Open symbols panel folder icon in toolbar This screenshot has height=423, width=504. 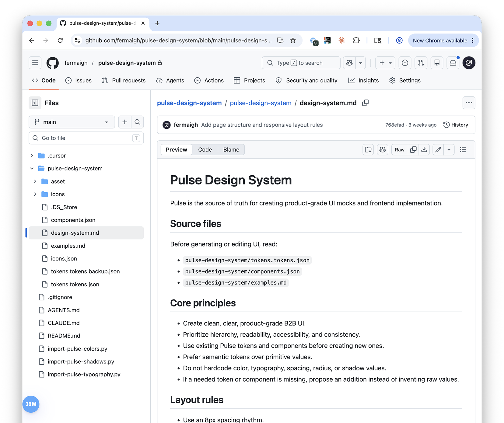click(368, 150)
